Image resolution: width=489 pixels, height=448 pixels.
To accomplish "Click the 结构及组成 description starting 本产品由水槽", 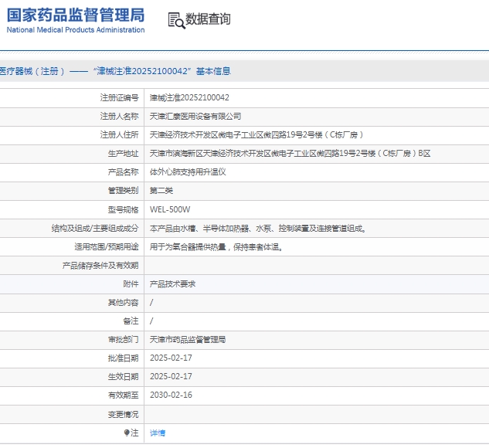I will tap(257, 229).
